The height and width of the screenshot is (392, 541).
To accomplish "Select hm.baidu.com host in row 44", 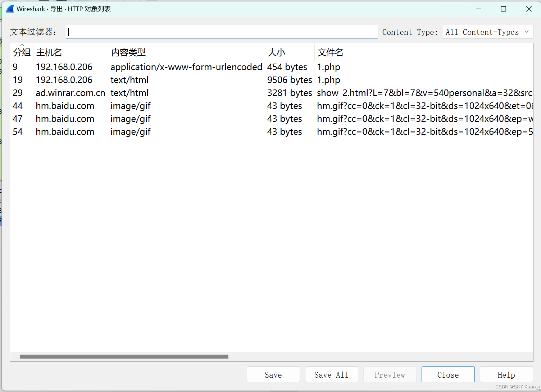I will [x=65, y=106].
